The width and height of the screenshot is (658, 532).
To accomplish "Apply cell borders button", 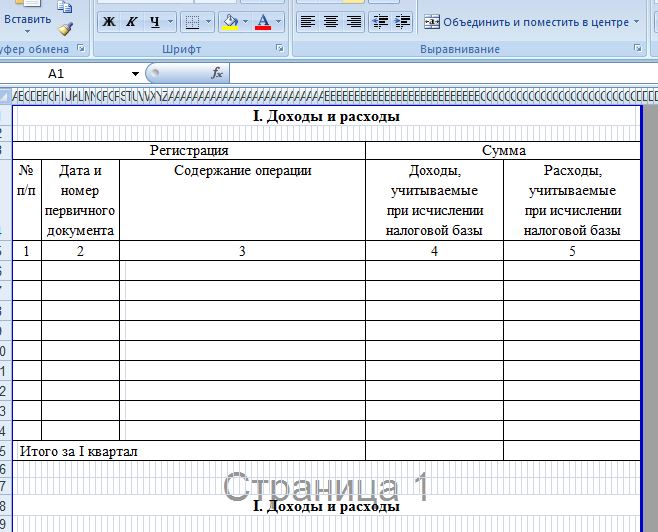I will 192,22.
